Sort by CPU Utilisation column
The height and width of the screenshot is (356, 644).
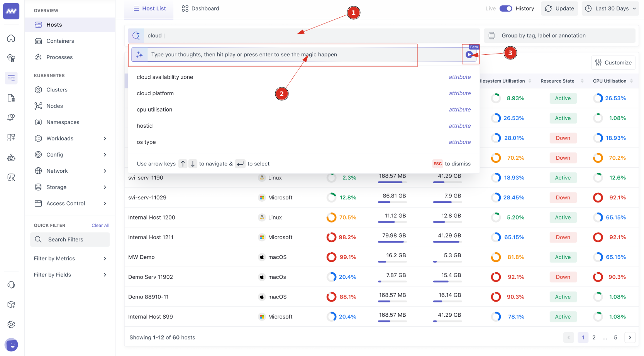pyautogui.click(x=631, y=81)
